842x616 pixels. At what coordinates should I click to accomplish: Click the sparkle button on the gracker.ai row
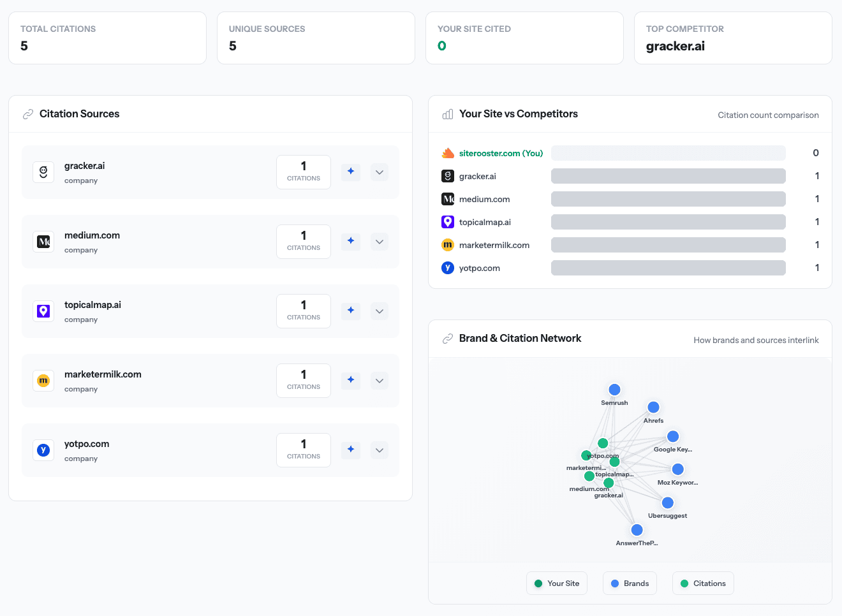351,172
